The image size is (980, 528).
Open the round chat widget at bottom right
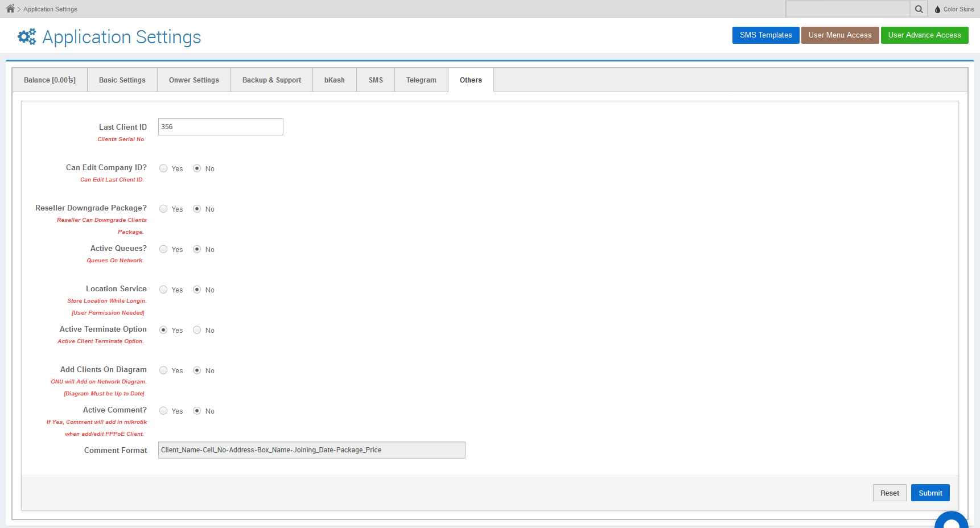pyautogui.click(x=951, y=520)
